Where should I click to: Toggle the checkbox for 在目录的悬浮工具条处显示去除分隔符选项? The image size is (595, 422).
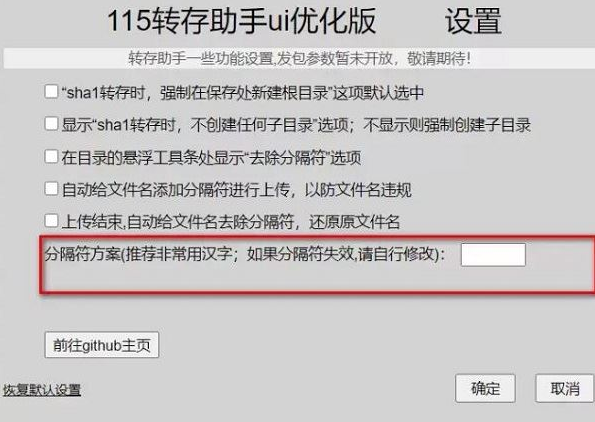[x=51, y=156]
